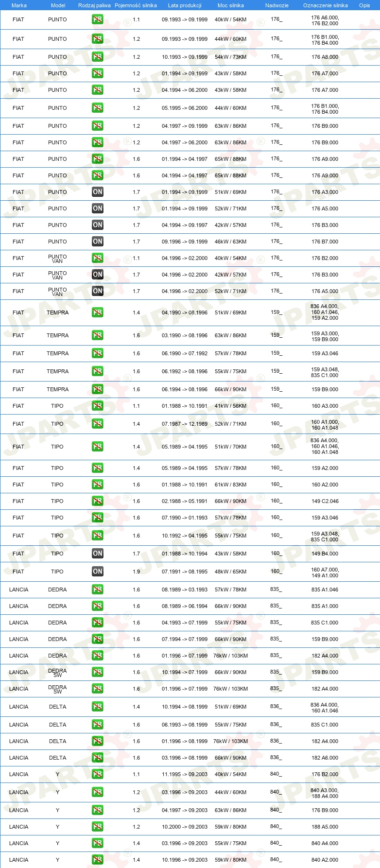Screen dimensions: 380x868
Task: Click the petrol icon in the Punto 176 A6.000 row
Action: pyautogui.click(x=98, y=20)
